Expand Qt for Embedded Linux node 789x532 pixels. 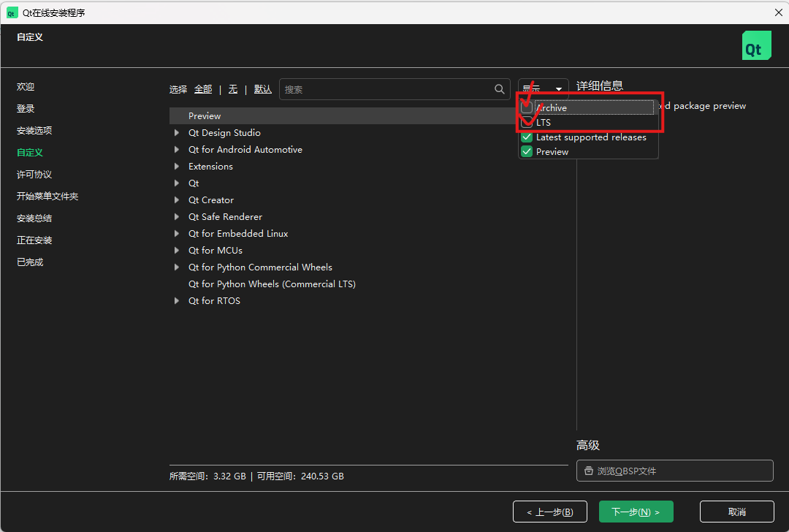[177, 234]
